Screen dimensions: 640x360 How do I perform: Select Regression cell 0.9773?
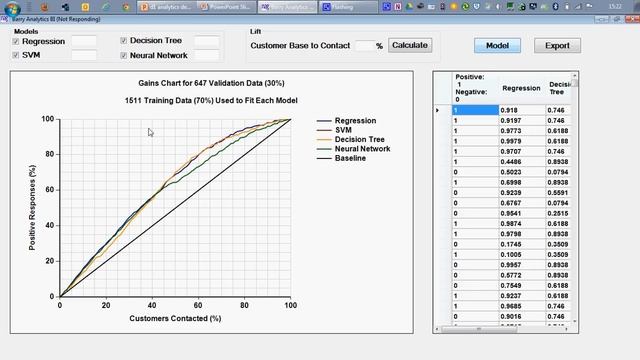(522, 131)
